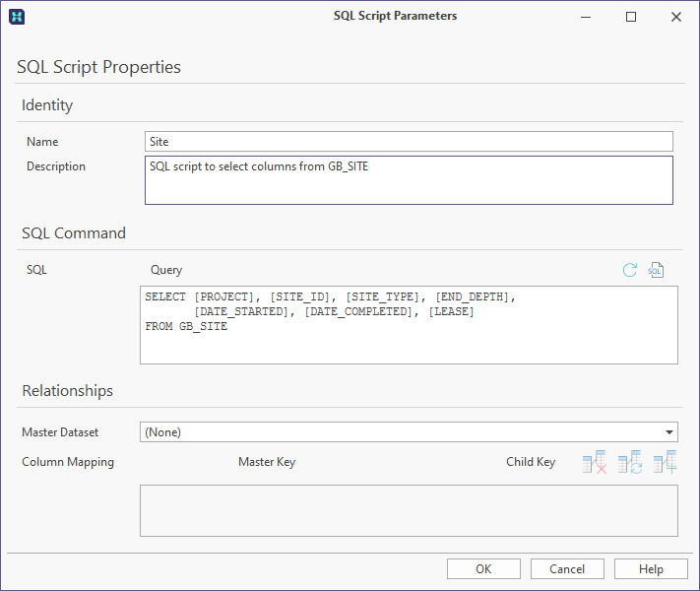
Task: Minimize the SQL Script Parameters dialog
Action: (x=586, y=17)
